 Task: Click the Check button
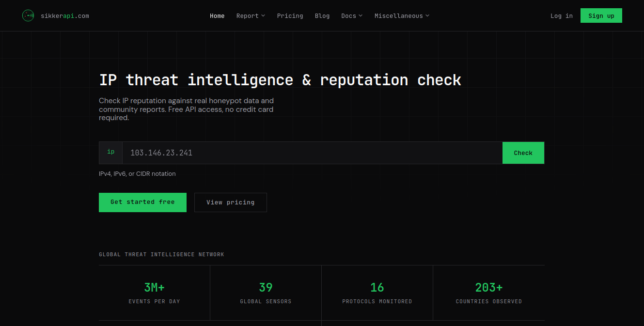(x=523, y=153)
